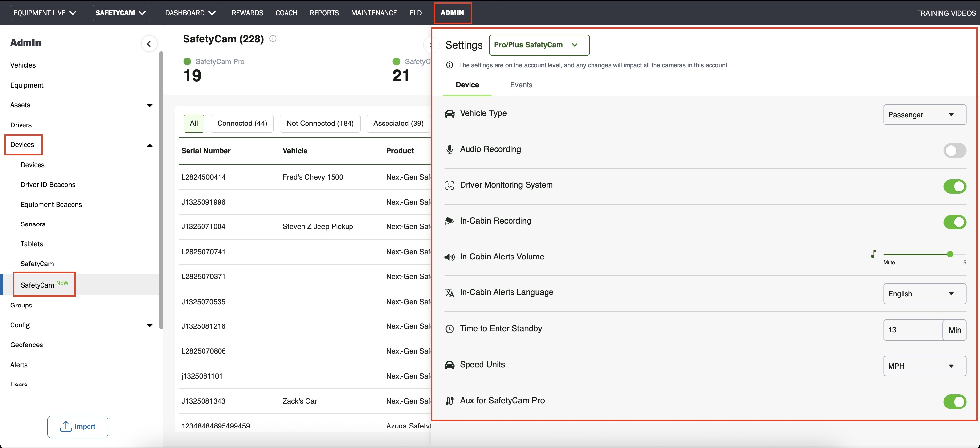Open the Speed Units MPH dropdown
Viewport: 980px width, 448px height.
pyautogui.click(x=924, y=366)
